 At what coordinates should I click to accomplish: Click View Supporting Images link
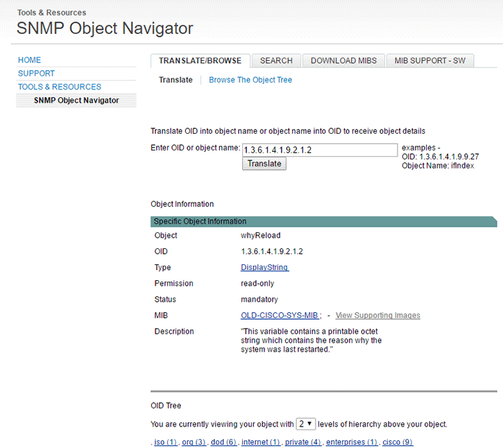click(x=378, y=316)
